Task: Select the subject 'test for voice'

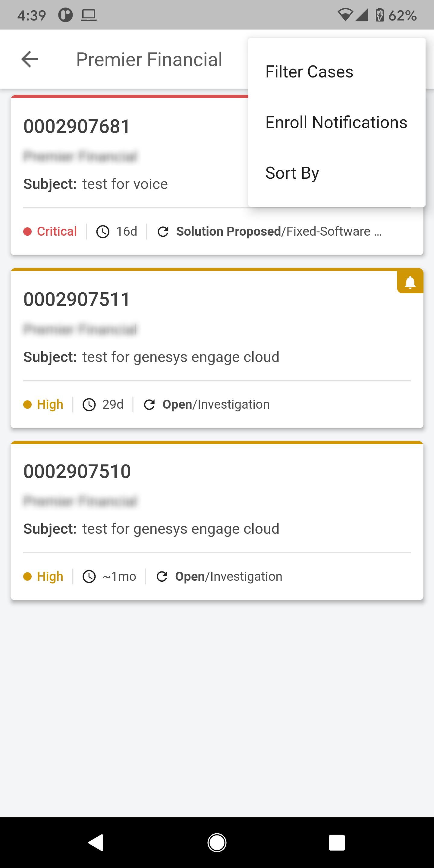Action: point(125,184)
